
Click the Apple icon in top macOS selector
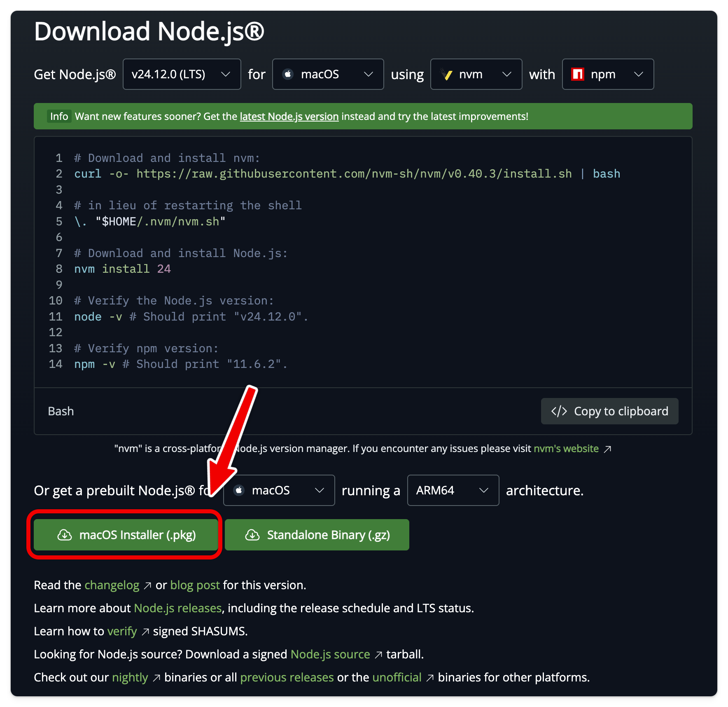[x=288, y=74]
